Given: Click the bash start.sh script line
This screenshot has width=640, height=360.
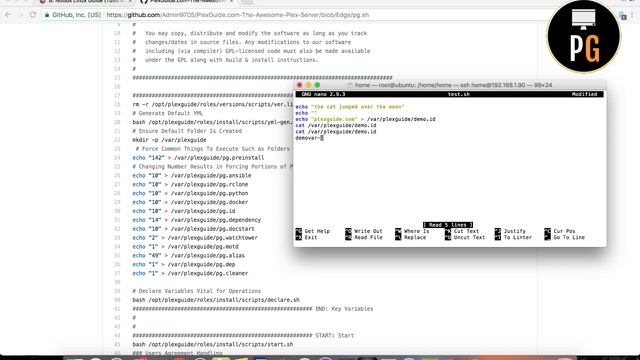Looking at the screenshot, I should pos(213,344).
